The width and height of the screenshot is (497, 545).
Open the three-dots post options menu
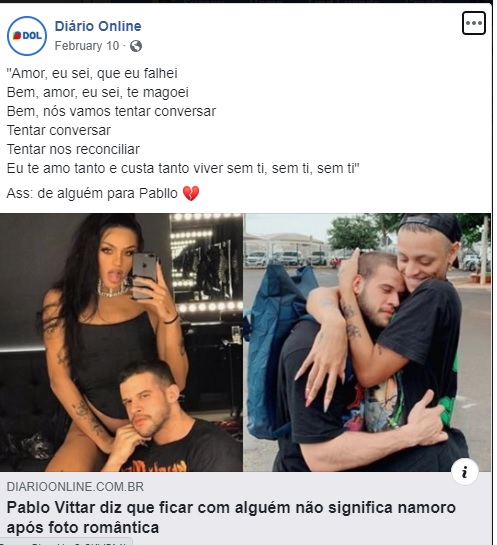point(473,23)
